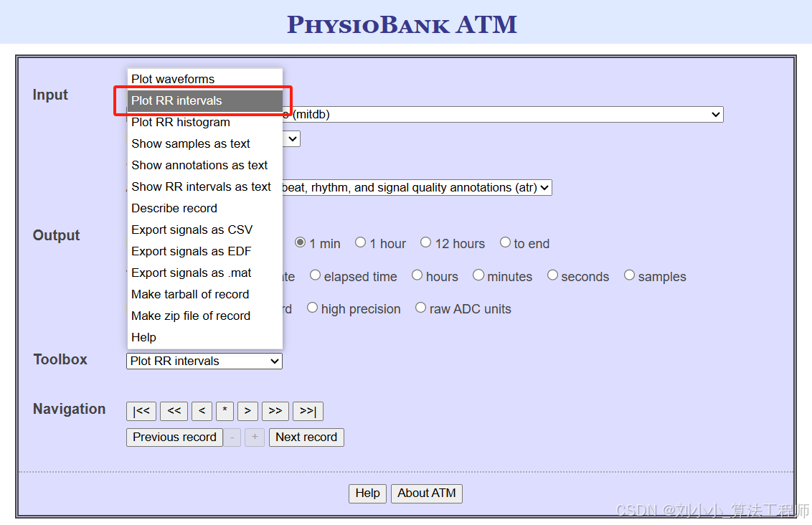Jump to record start with |<< button
This screenshot has width=812, height=525.
[141, 411]
